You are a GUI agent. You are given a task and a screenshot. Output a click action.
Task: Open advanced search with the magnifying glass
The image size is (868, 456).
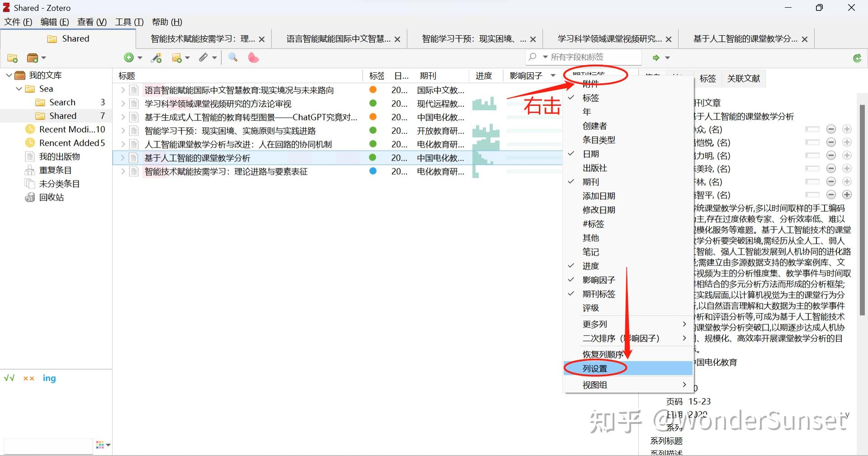pos(233,57)
